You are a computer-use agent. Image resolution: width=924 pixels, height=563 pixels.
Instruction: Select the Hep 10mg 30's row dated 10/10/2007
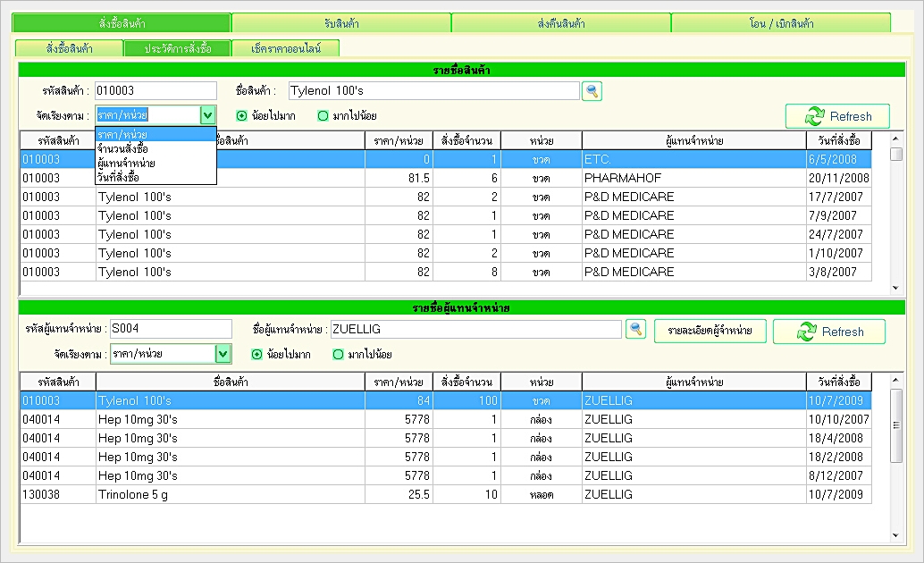click(446, 419)
